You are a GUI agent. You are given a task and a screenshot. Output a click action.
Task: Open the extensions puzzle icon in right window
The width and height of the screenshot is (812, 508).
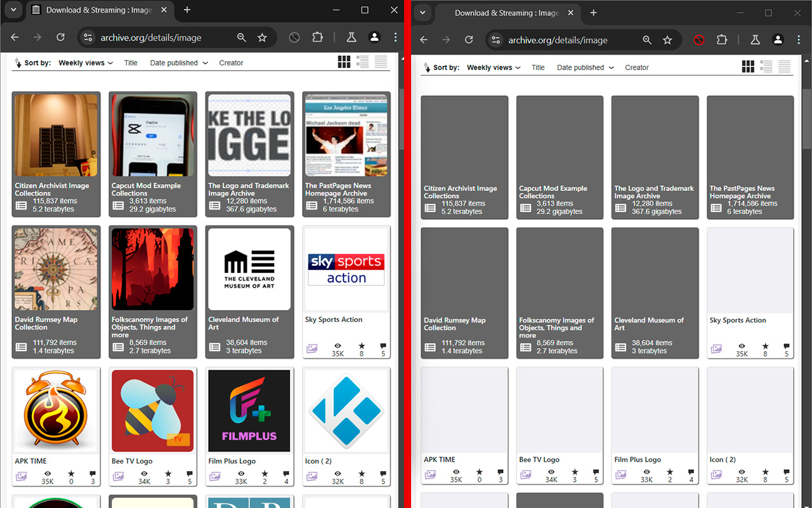coord(722,39)
